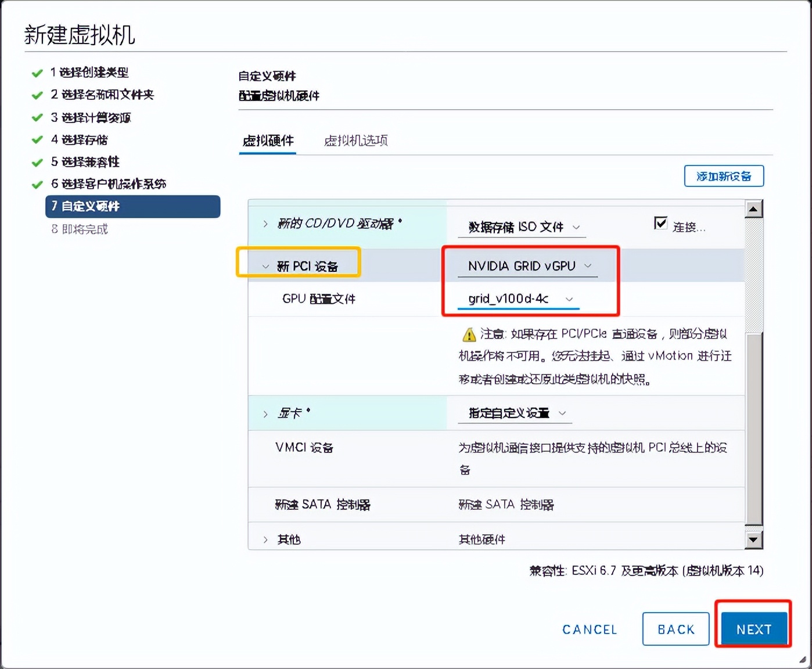Switch to the 虚拟机选项 tab
Screen dimensions: 812x669
coord(355,141)
